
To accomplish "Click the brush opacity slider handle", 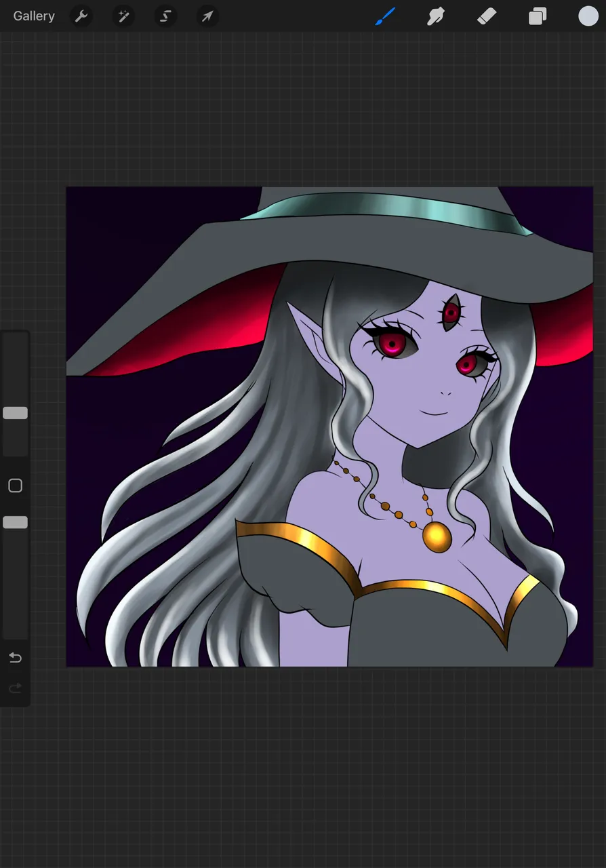I will (15, 522).
